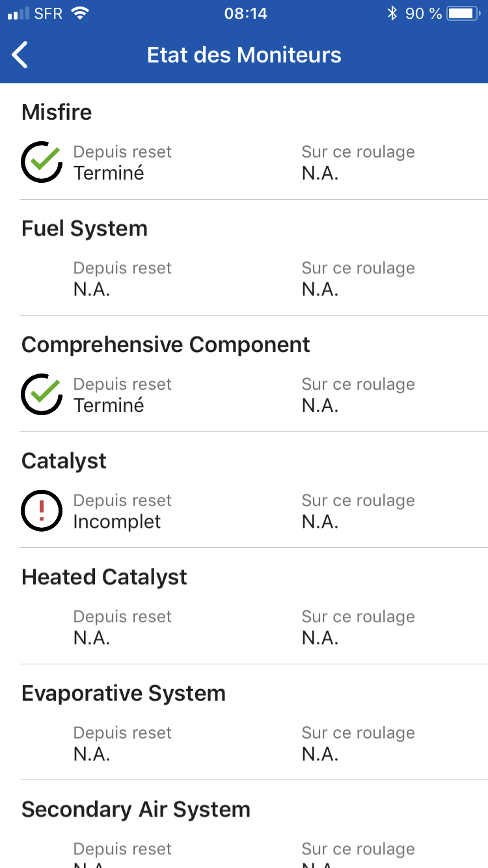488x868 pixels.
Task: Tap the Bluetooth icon in status bar
Action: (392, 14)
